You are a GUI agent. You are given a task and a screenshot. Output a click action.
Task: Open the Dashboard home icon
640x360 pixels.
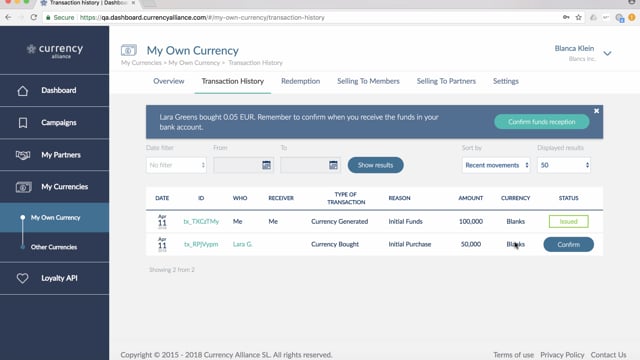[23, 91]
